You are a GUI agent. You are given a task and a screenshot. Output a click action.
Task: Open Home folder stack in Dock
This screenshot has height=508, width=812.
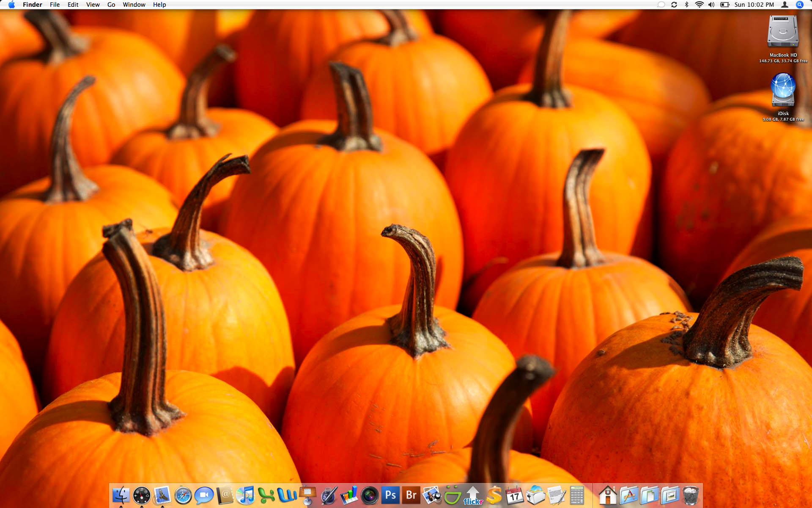point(607,495)
